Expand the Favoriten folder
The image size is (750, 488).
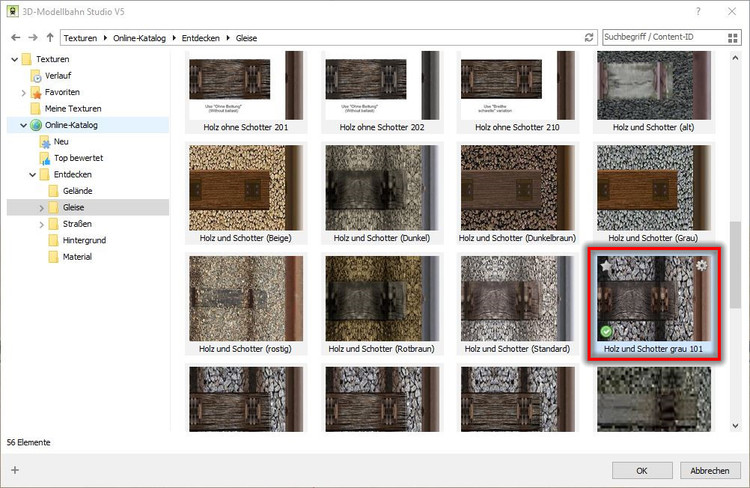pos(23,92)
